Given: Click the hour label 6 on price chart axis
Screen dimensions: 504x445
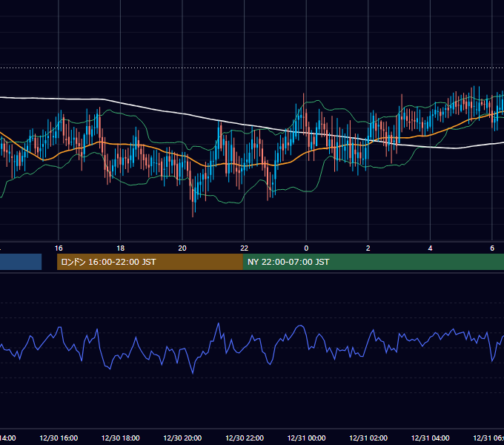Looking at the screenshot, I should (492, 248).
